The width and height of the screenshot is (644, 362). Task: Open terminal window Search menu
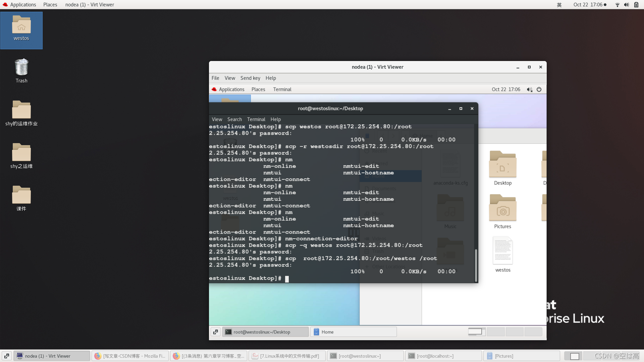point(234,119)
